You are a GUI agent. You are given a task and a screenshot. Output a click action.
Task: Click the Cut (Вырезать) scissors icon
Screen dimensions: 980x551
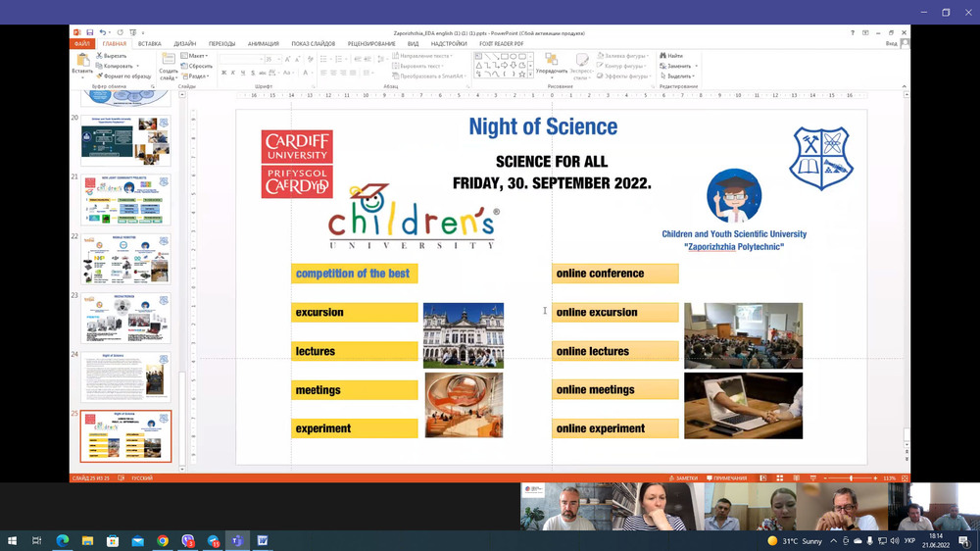100,56
